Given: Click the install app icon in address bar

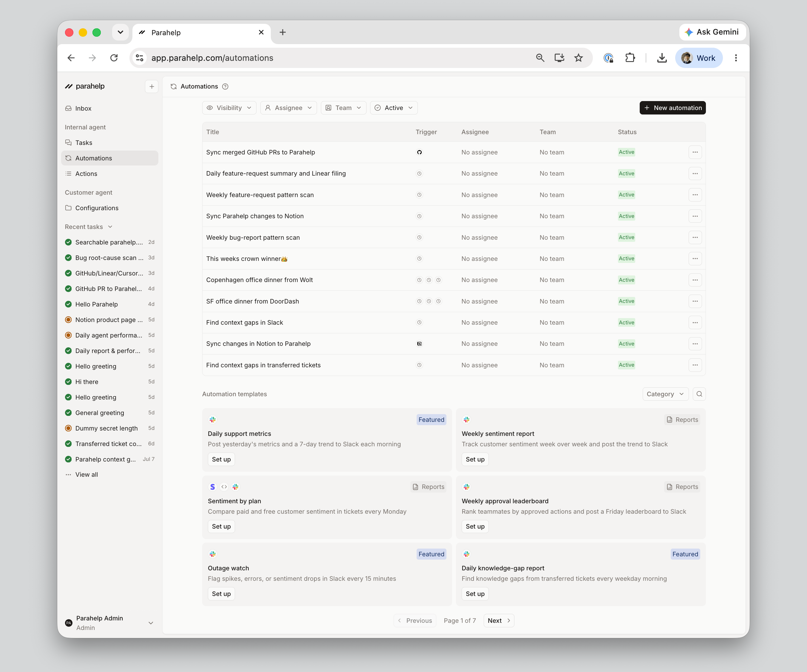Looking at the screenshot, I should 559,58.
